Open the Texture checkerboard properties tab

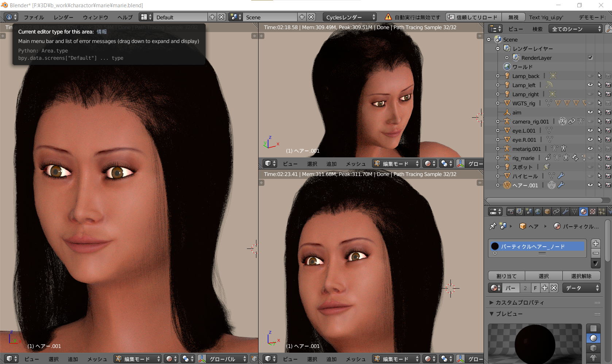[x=593, y=212]
